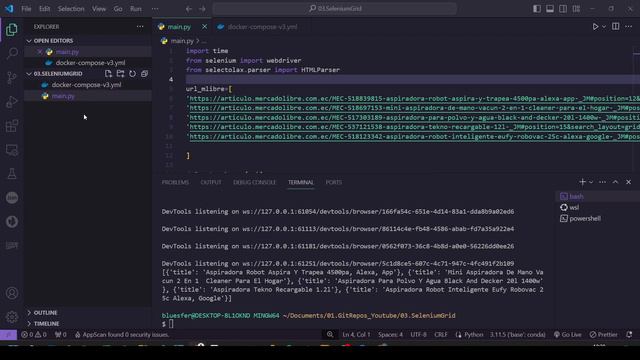Switch to the Output panel tab

pos(211,182)
